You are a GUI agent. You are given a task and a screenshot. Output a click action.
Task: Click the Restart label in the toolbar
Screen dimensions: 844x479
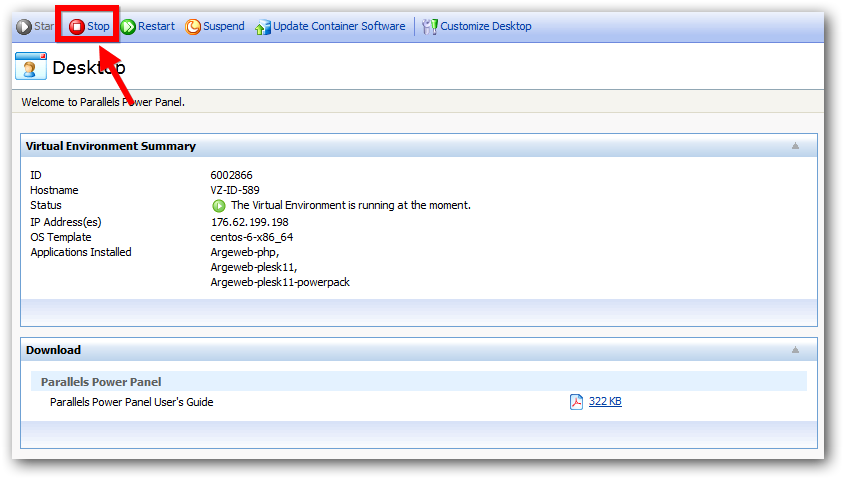(x=157, y=26)
